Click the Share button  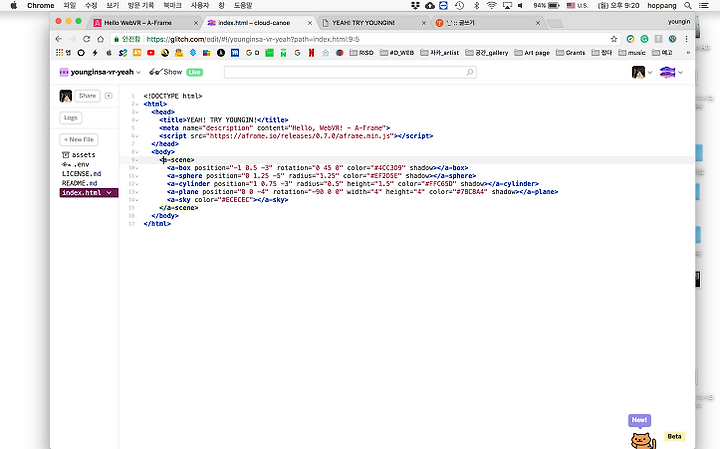coord(87,96)
